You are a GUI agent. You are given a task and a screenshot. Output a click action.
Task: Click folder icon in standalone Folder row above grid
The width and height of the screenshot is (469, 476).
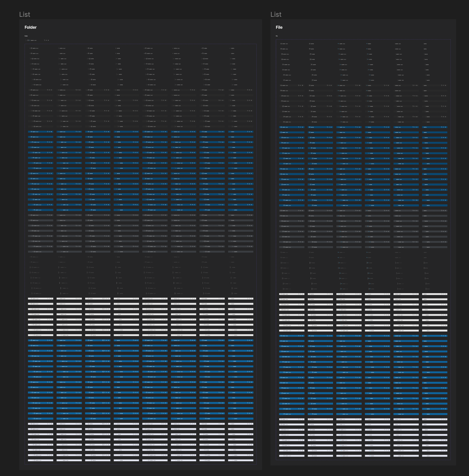[x=28, y=40]
